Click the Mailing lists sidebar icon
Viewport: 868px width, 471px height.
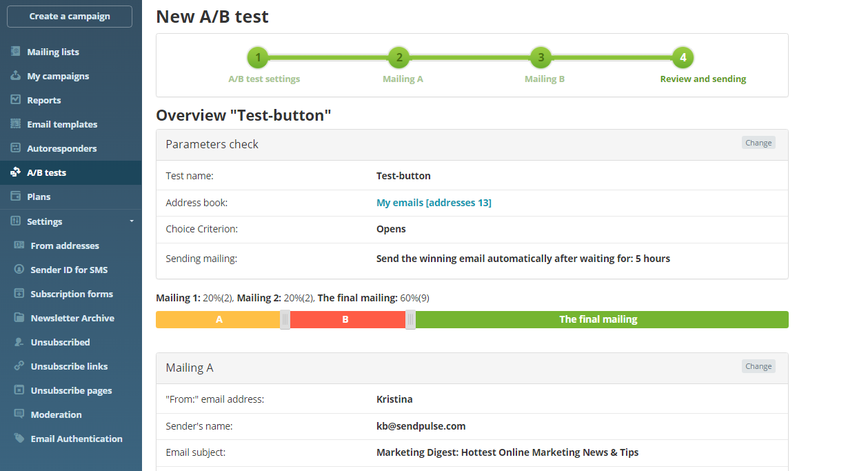(15, 52)
